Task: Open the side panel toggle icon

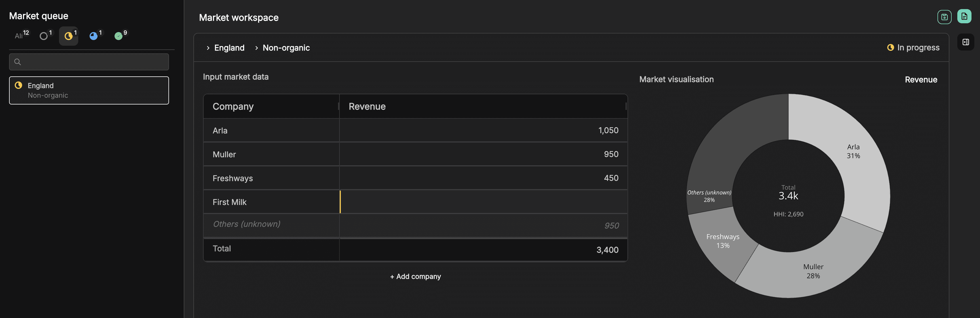Action: (965, 42)
